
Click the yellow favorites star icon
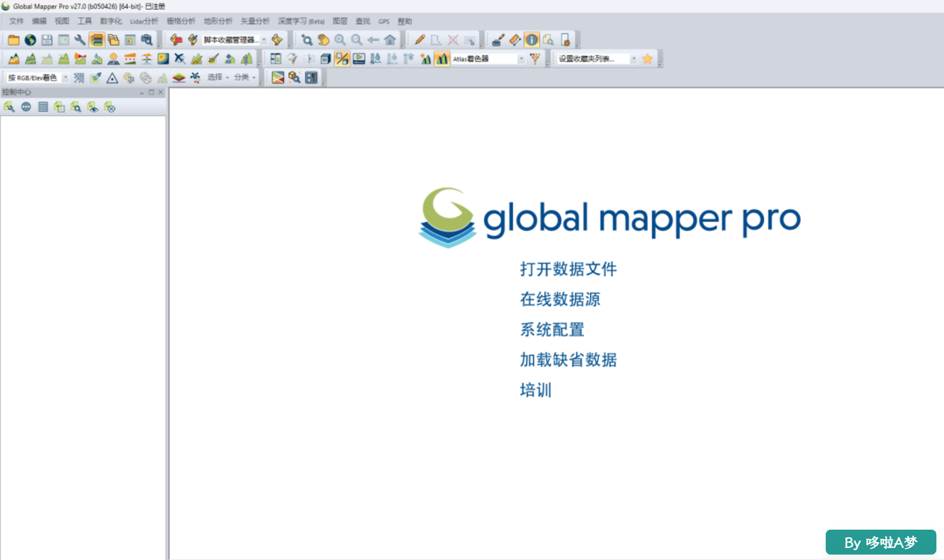point(647,59)
